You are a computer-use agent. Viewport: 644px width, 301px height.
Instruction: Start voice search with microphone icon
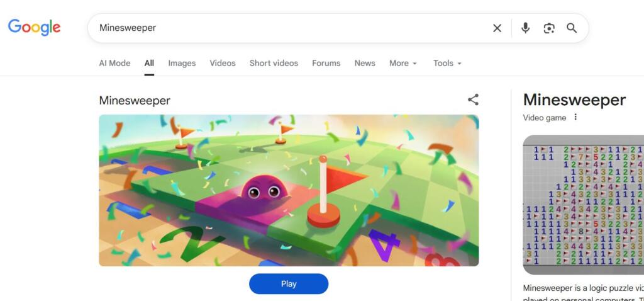[525, 28]
